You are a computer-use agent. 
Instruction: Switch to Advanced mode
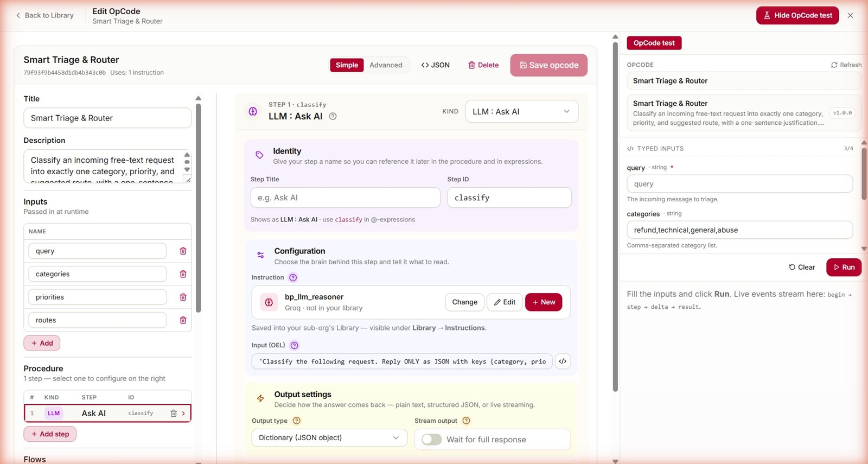[x=386, y=65]
